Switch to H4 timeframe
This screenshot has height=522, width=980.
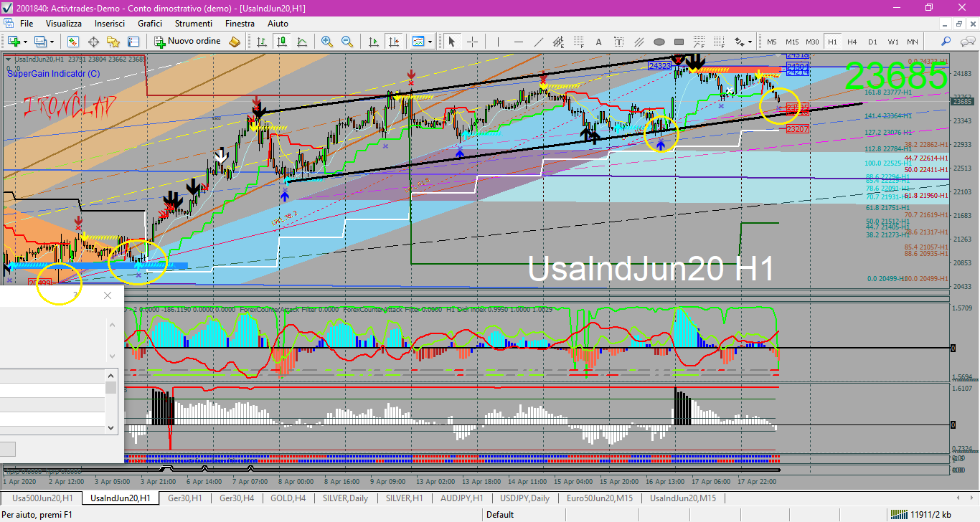852,42
